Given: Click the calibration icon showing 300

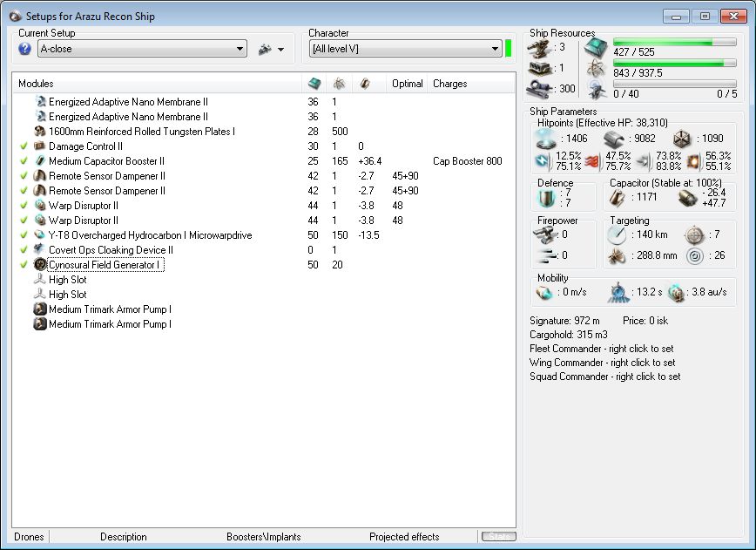Looking at the screenshot, I should pyautogui.click(x=540, y=88).
